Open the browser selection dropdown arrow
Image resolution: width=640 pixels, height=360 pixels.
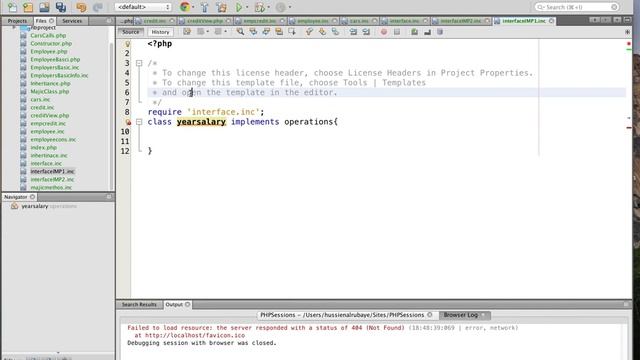coord(193,7)
